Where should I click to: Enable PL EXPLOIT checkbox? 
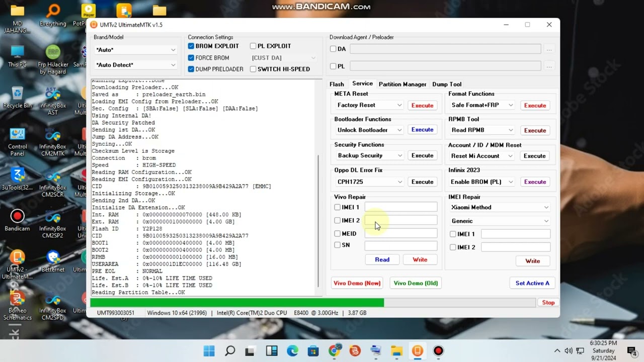(253, 46)
